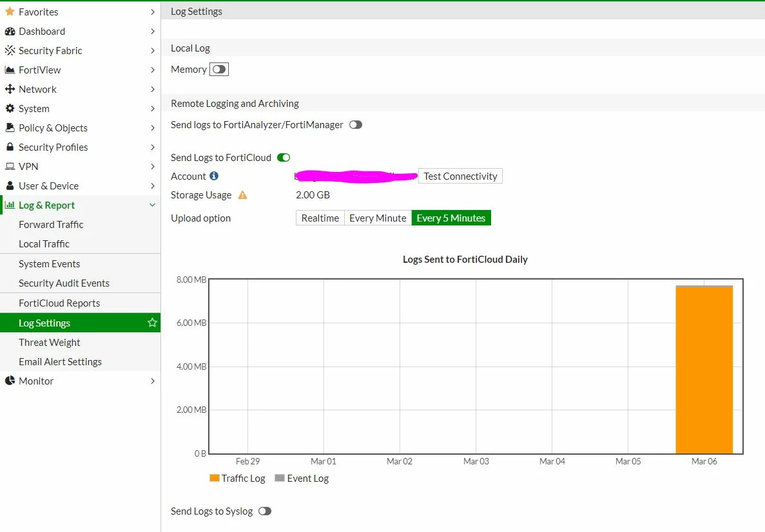Click the Test Connectivity button
Image resolution: width=765 pixels, height=532 pixels.
pyautogui.click(x=460, y=176)
